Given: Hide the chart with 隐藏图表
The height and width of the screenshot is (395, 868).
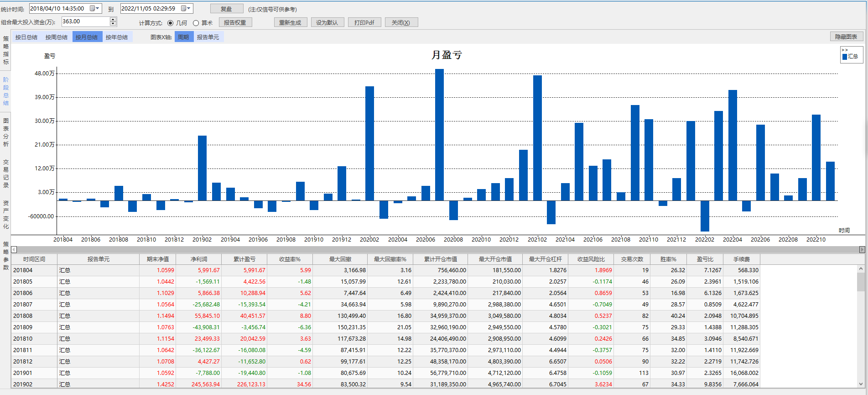Looking at the screenshot, I should (x=846, y=37).
